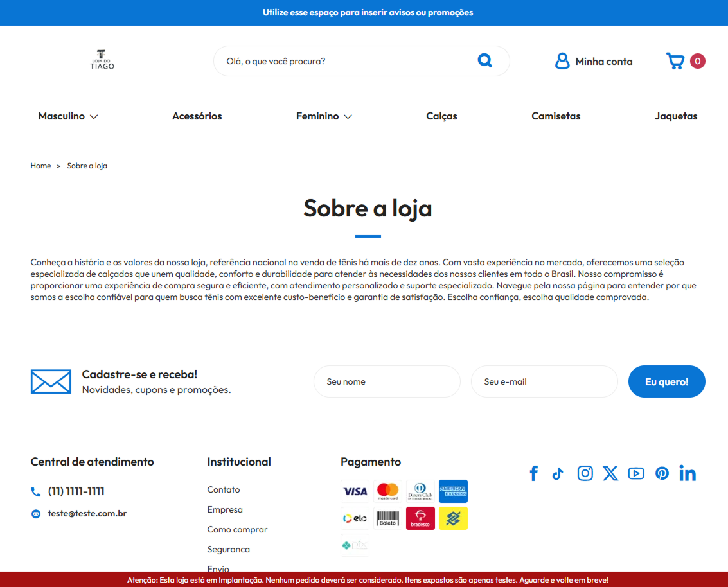Click the Pinterest icon
The width and height of the screenshot is (728, 587).
pos(662,473)
